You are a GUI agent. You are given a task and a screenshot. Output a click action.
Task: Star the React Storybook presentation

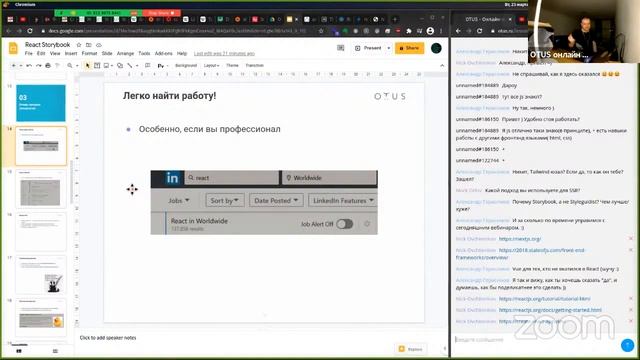79,45
